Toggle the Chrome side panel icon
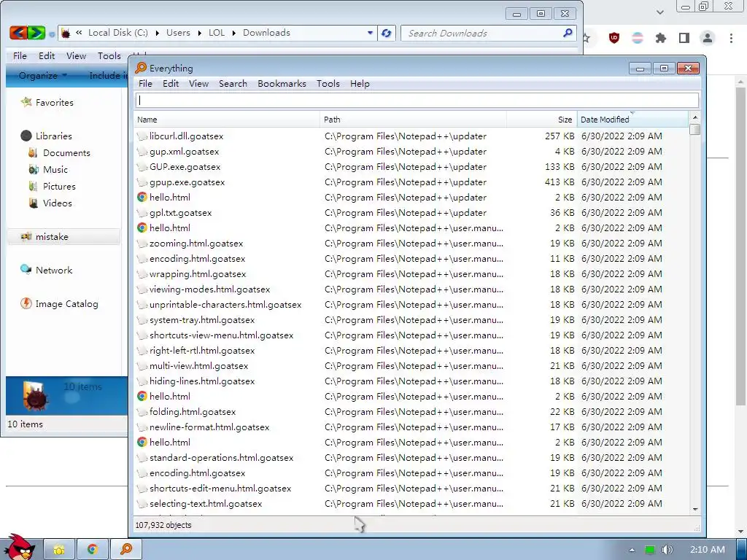This screenshot has height=560, width=747. [684, 38]
